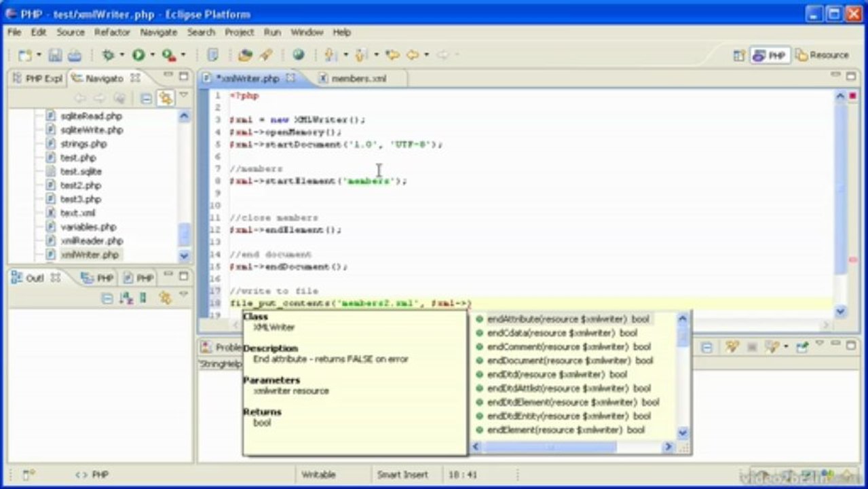Toggle Link with Editor in Navigator

click(x=165, y=98)
